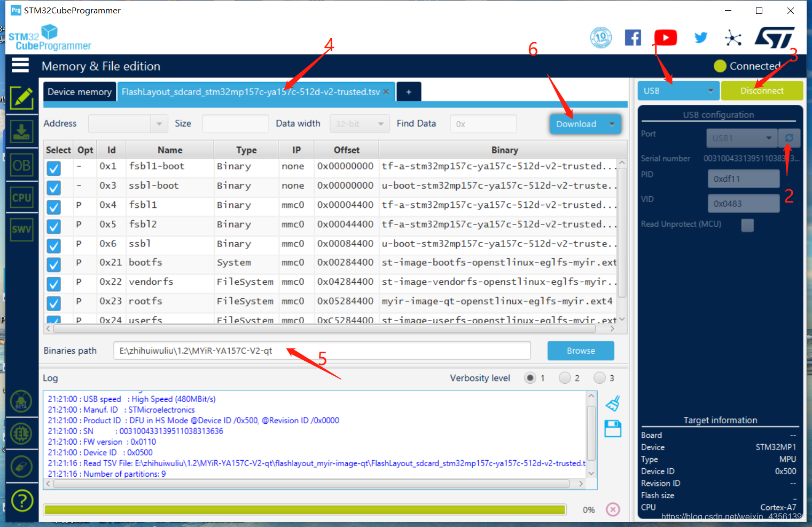Save the log with floppy icon

(x=613, y=429)
